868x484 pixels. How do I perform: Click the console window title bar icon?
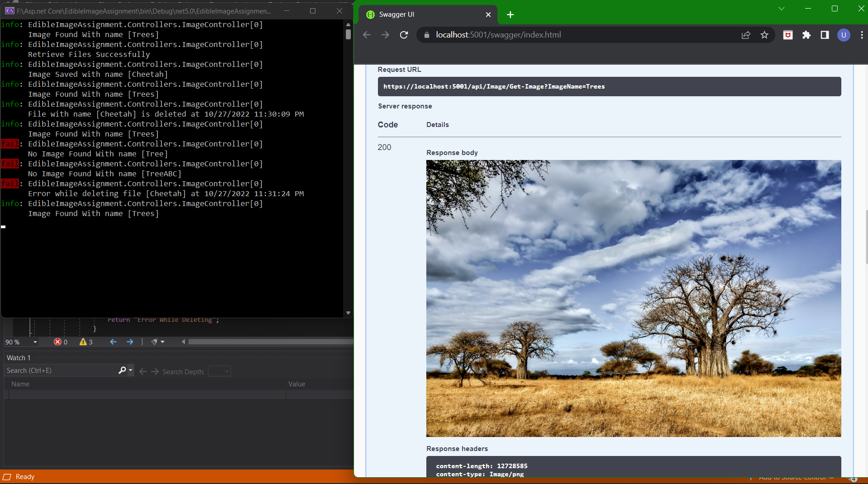9,11
